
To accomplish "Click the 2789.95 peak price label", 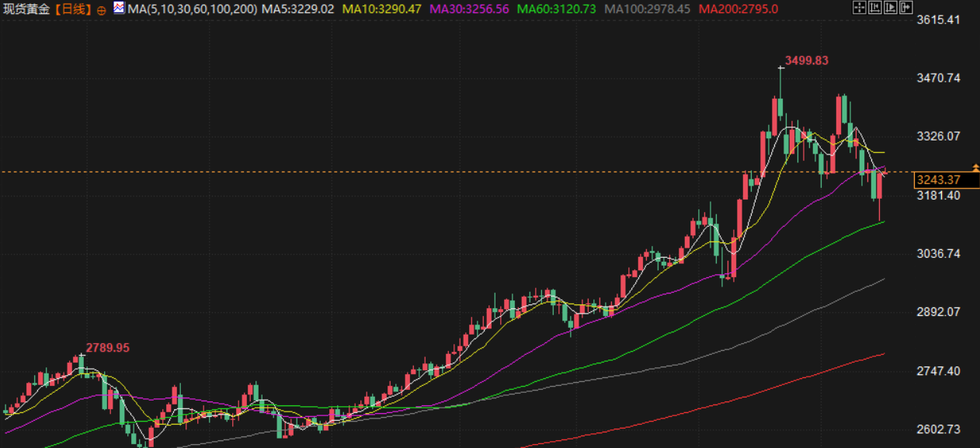I will (x=107, y=348).
